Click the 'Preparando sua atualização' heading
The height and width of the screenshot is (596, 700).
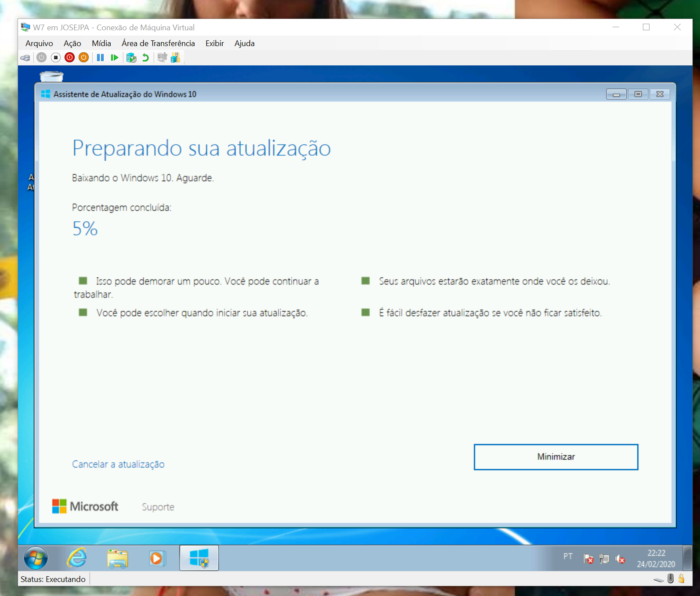pos(202,148)
